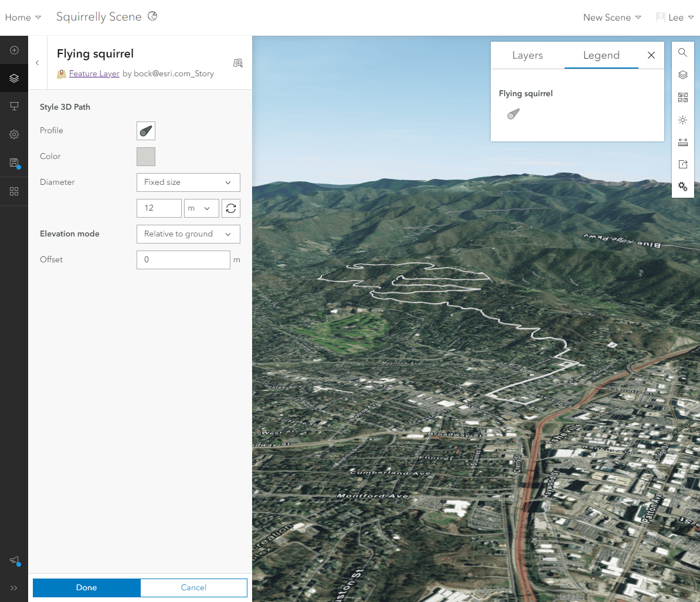Open scene Settings gears in the right toolbar
This screenshot has height=602, width=700.
click(682, 186)
